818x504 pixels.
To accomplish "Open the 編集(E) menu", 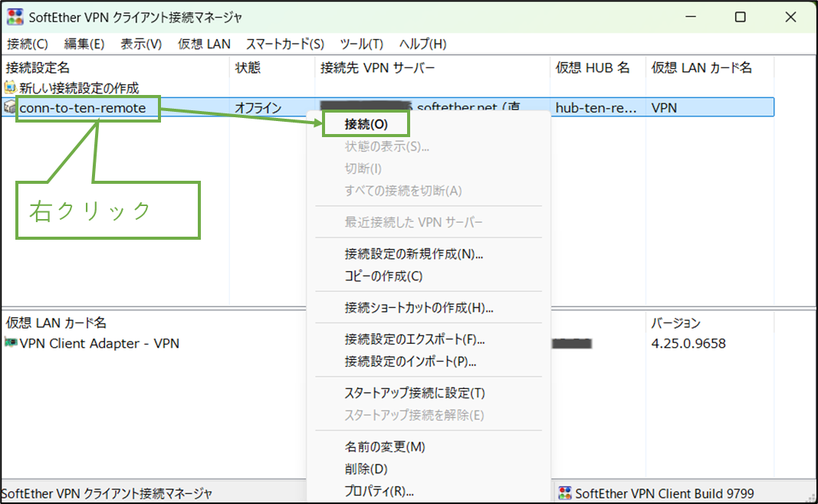I will point(84,44).
